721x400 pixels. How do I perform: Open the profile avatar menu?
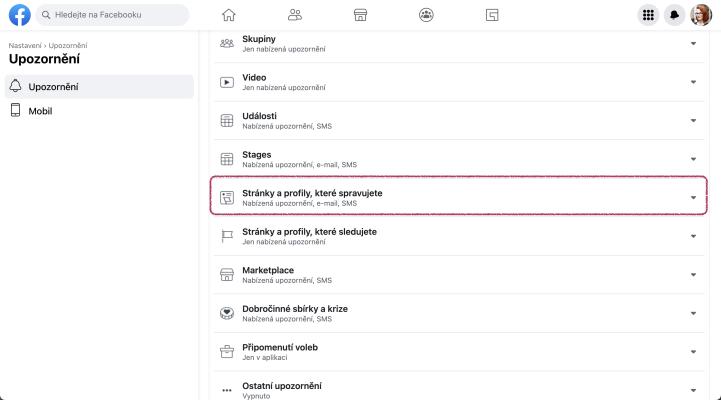[701, 15]
